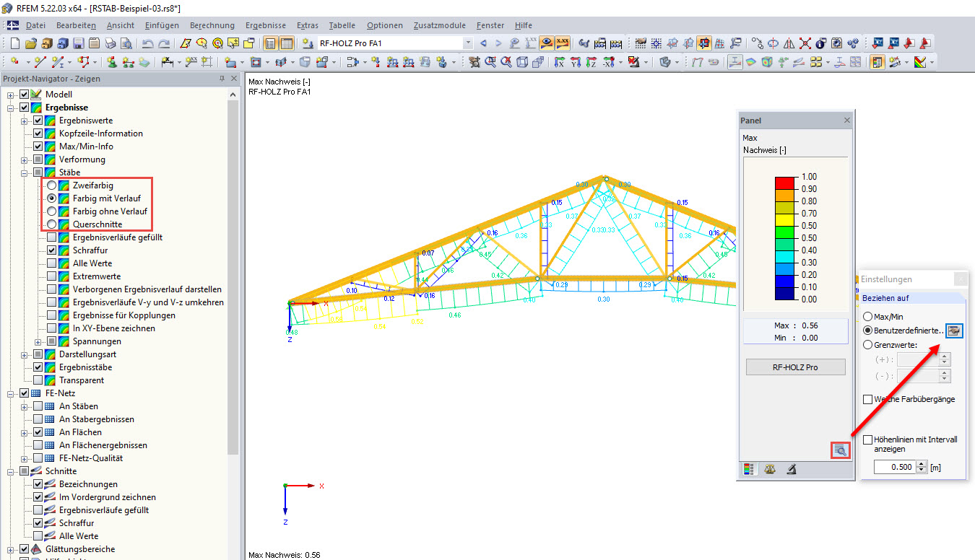
Task: Redo the last undone action
Action: point(164,43)
